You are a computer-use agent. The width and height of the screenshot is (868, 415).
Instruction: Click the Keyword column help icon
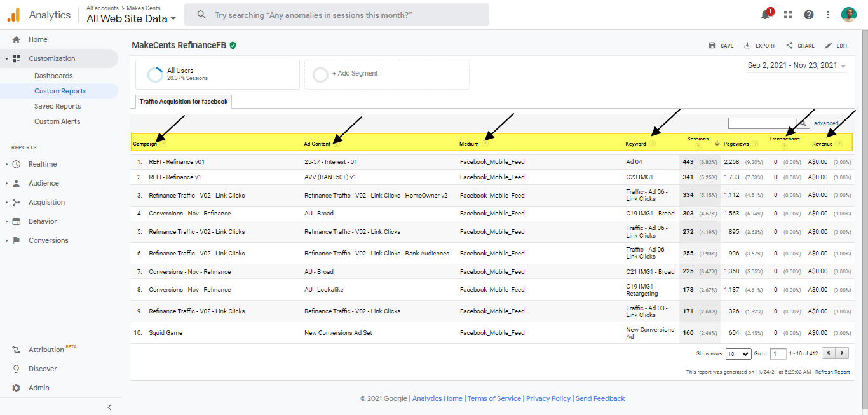pos(653,144)
